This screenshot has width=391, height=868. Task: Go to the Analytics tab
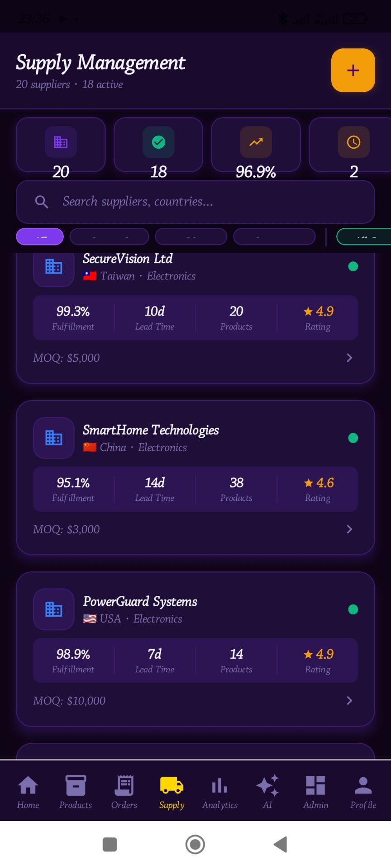tap(220, 791)
